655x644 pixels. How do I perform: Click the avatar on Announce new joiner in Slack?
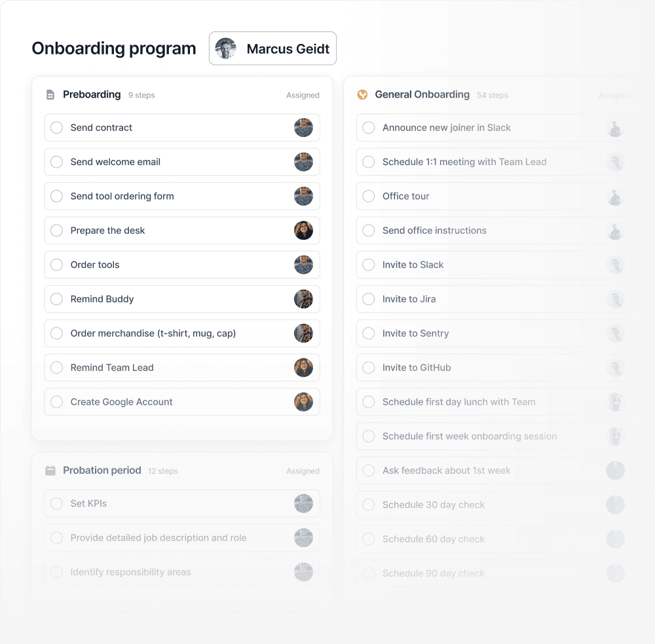615,128
